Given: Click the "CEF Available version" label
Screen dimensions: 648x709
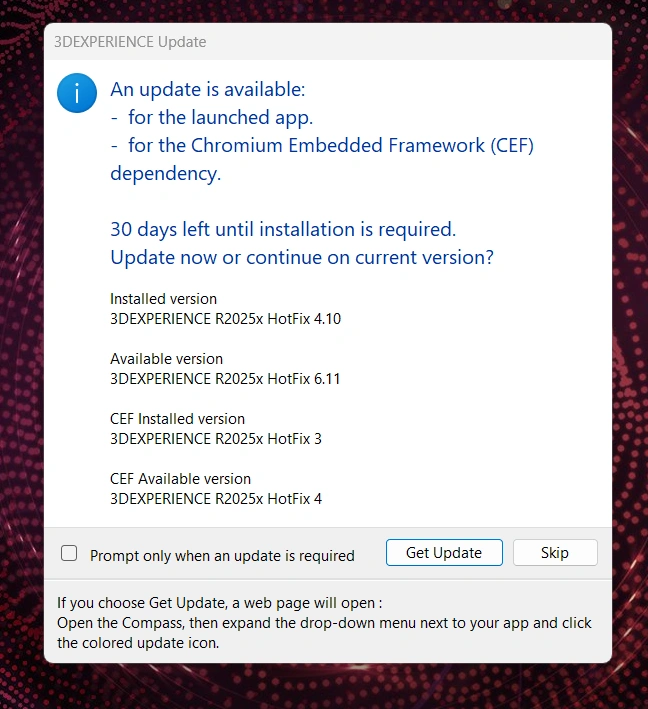Looking at the screenshot, I should [180, 479].
